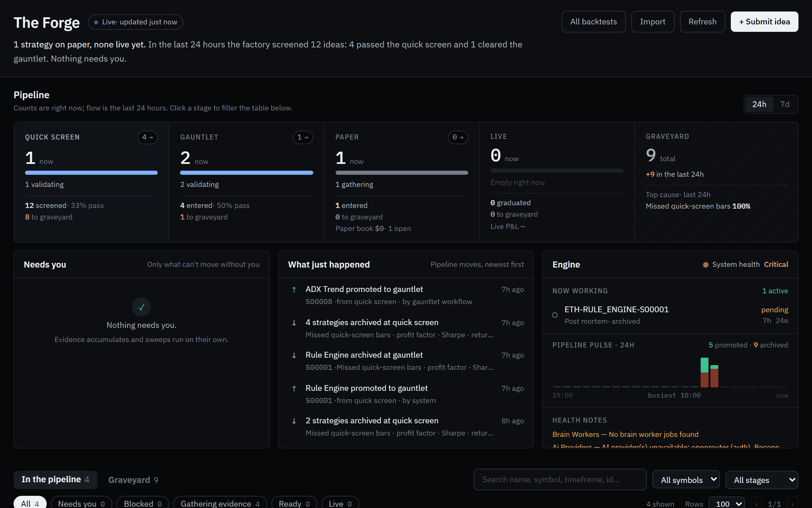Screen dimensions: 812x508
Task: Click down arrow beside 2 strategies archived
Action: click(x=294, y=421)
